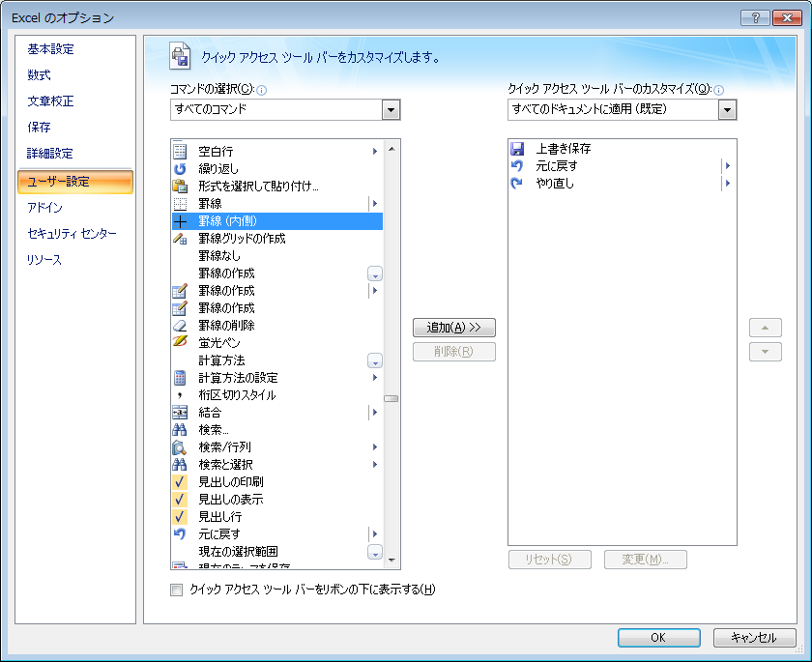Click the move-up arrow for toolbar commands
812x662 pixels.
(x=765, y=327)
